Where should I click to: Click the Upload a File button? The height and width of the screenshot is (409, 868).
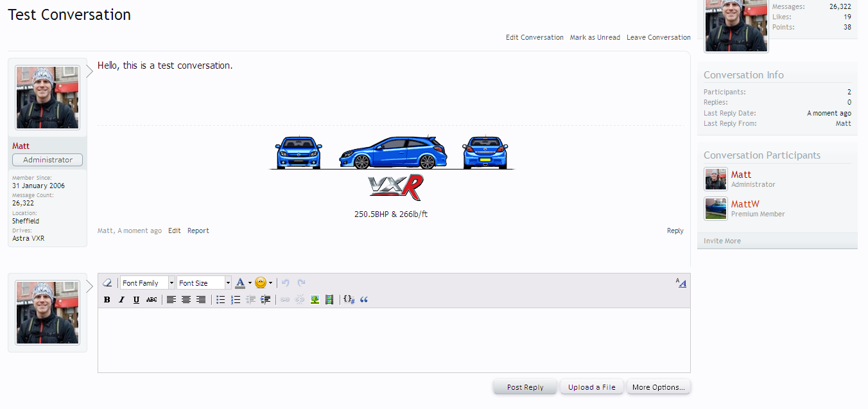click(x=592, y=387)
